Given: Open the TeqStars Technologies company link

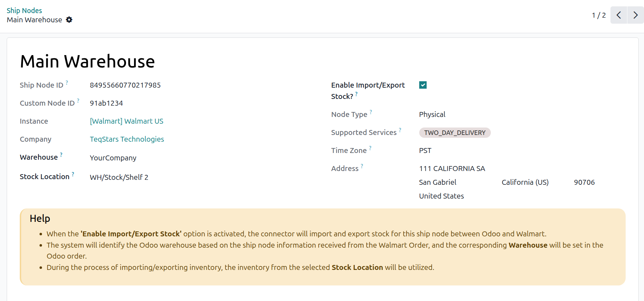Looking at the screenshot, I should coord(127,139).
